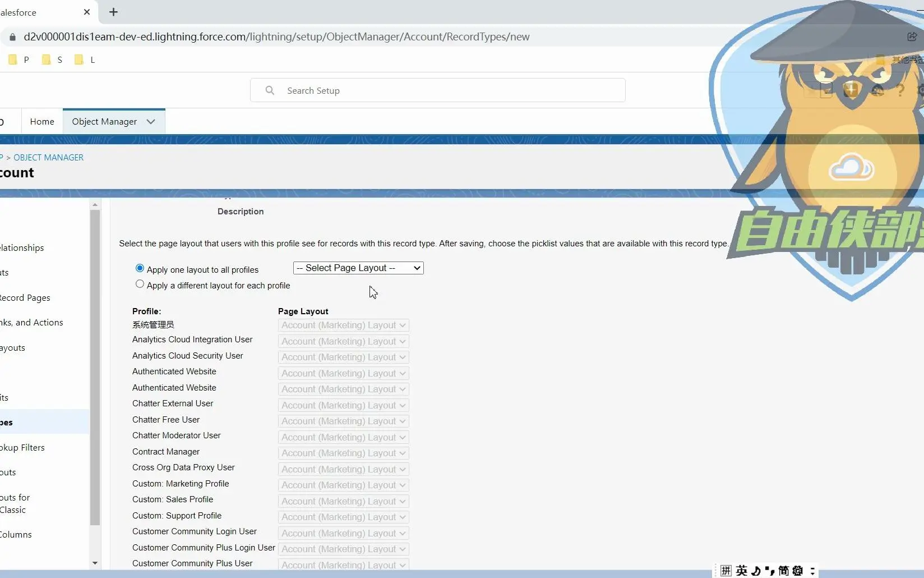
Task: Select the Object Manager tab
Action: click(104, 121)
